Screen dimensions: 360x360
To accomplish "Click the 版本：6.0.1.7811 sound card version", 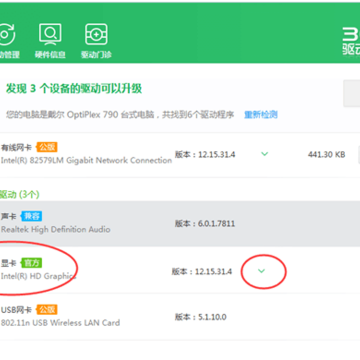I will point(205,223).
